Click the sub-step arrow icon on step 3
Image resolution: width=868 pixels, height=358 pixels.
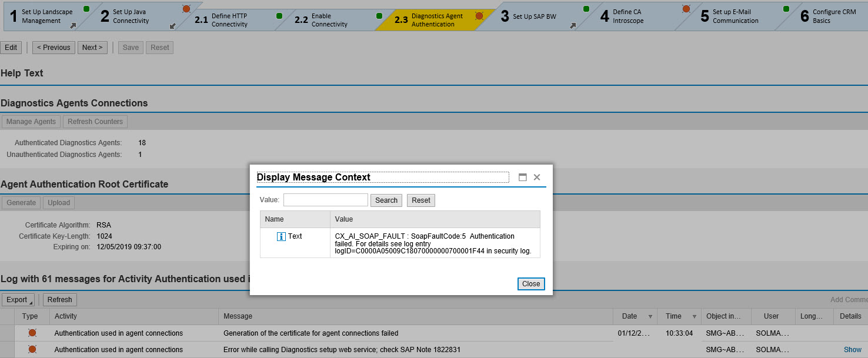point(573,25)
